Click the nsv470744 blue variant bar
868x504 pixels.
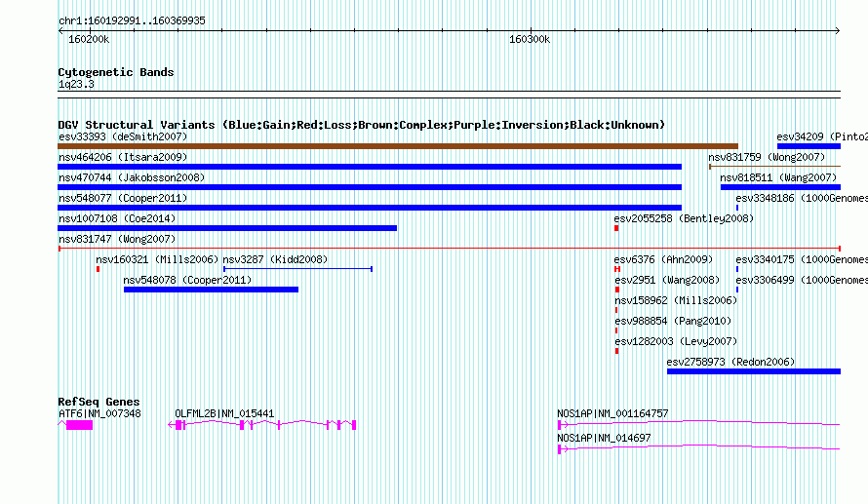point(370,187)
